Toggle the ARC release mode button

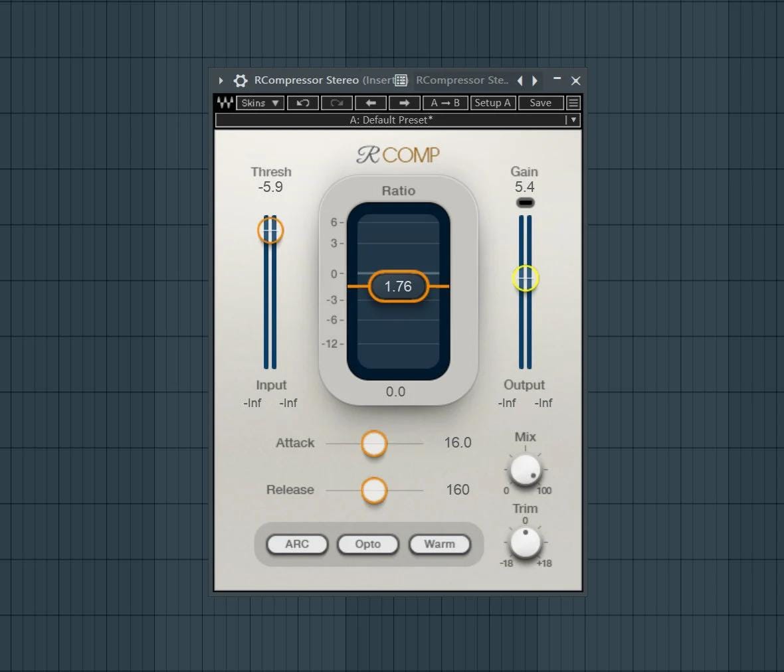click(x=297, y=544)
